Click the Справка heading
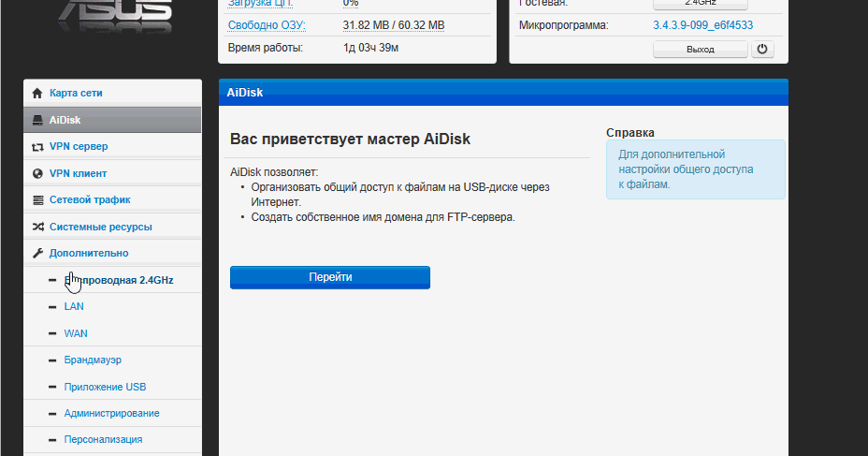 pyautogui.click(x=630, y=132)
